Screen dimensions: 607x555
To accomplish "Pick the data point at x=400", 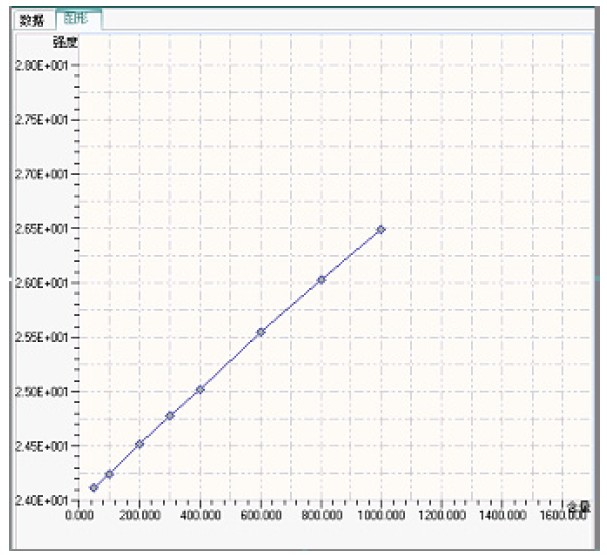I will pos(200,389).
